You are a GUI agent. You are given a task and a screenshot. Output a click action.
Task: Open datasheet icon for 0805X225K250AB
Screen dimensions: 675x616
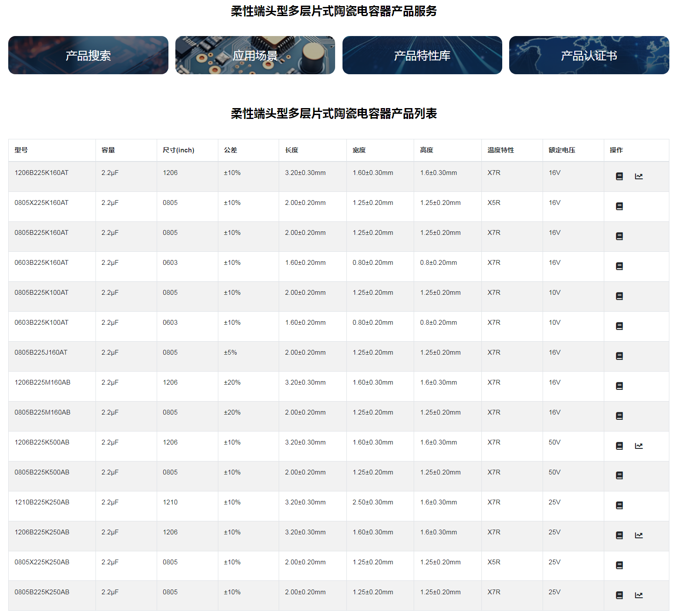[x=619, y=565]
